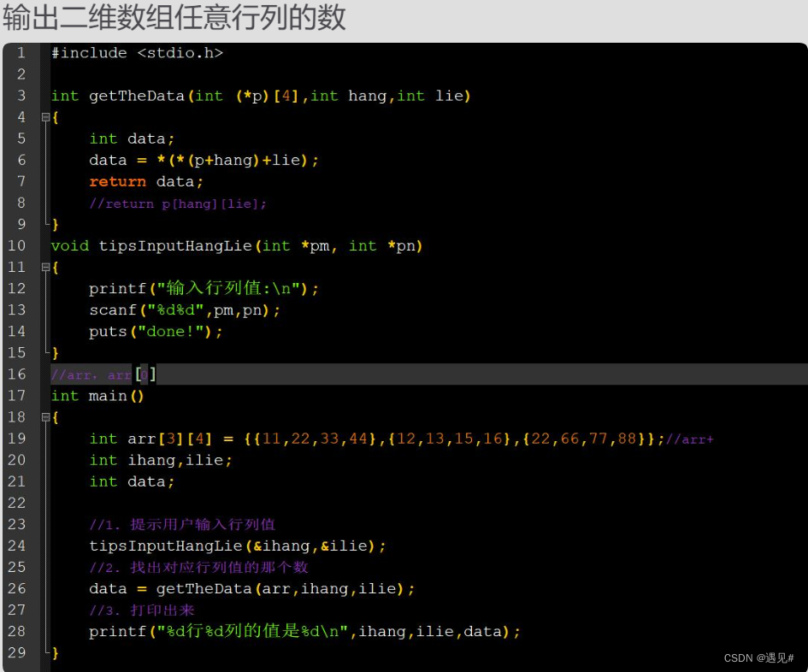This screenshot has height=672, width=808.
Task: Click the arr[3][4] array initialization
Action: tap(377, 439)
